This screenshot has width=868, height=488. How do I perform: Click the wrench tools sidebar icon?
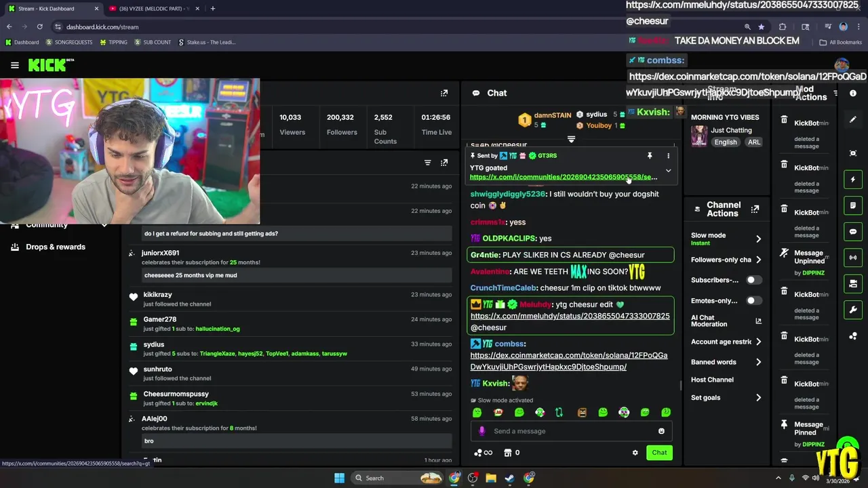coord(853,310)
